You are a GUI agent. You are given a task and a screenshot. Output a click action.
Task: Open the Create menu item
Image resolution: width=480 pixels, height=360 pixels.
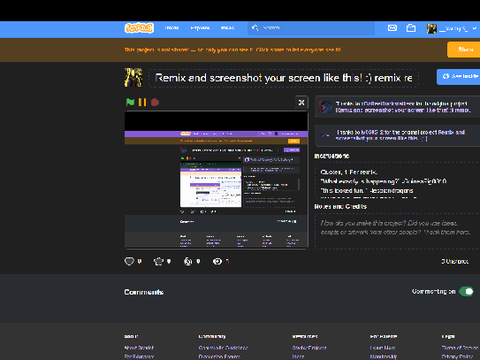pyautogui.click(x=172, y=28)
